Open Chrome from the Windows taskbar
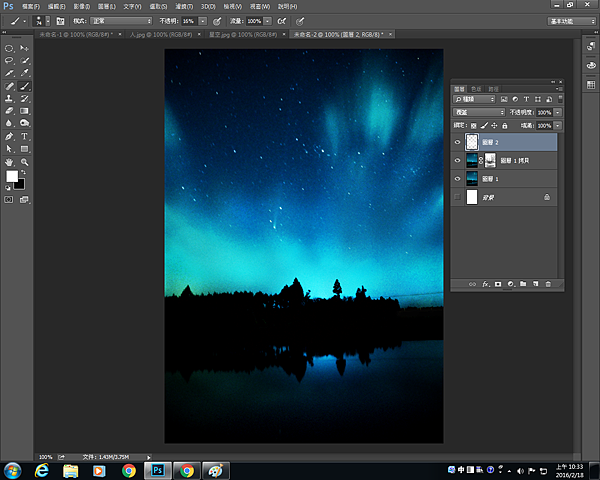This screenshot has height=480, width=600. [129, 470]
